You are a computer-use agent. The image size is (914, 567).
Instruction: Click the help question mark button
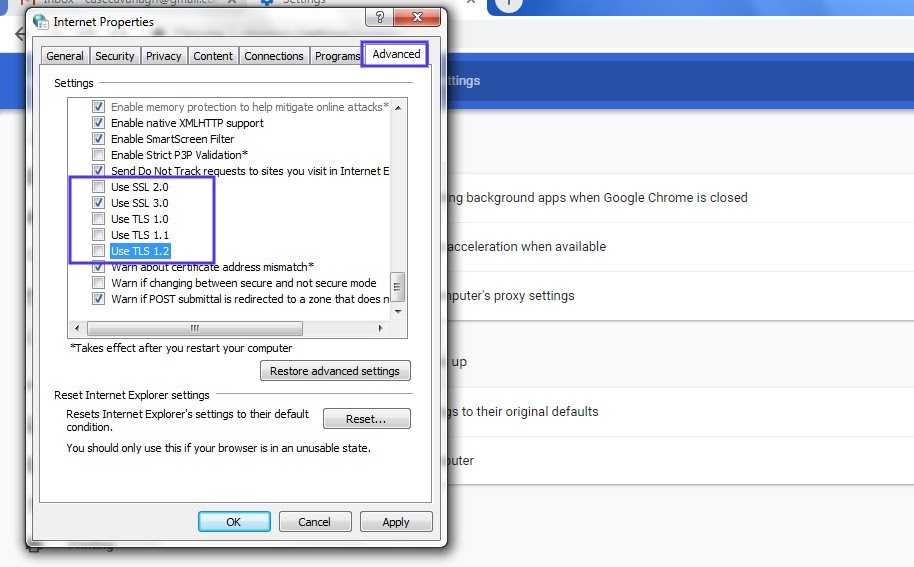point(380,18)
